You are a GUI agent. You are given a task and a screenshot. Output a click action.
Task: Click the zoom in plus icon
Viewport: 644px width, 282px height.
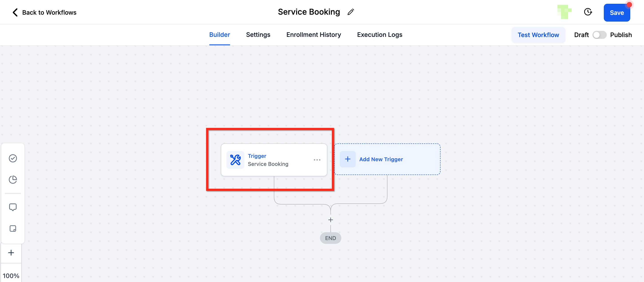point(11,253)
